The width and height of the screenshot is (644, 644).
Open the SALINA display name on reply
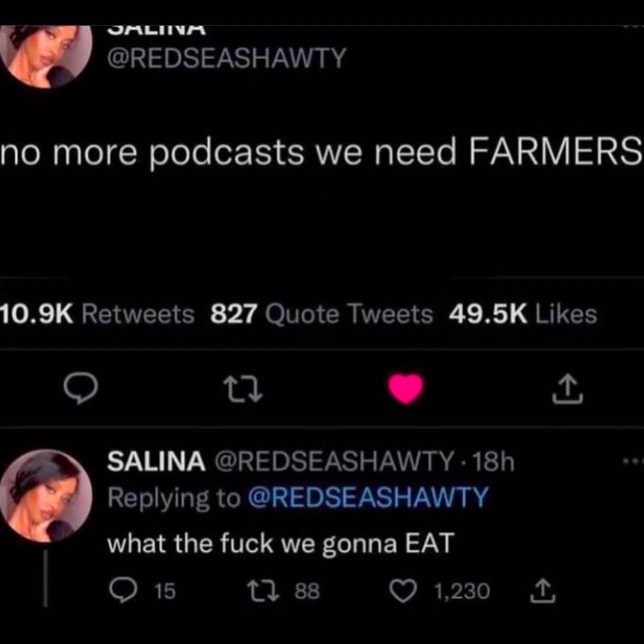[156, 462]
